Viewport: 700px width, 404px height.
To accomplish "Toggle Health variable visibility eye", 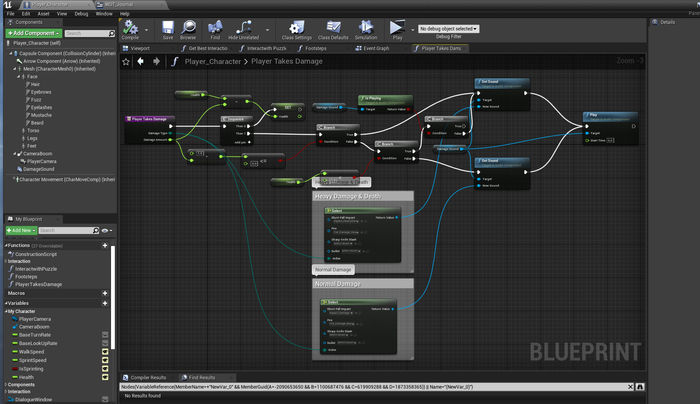I will pos(105,377).
